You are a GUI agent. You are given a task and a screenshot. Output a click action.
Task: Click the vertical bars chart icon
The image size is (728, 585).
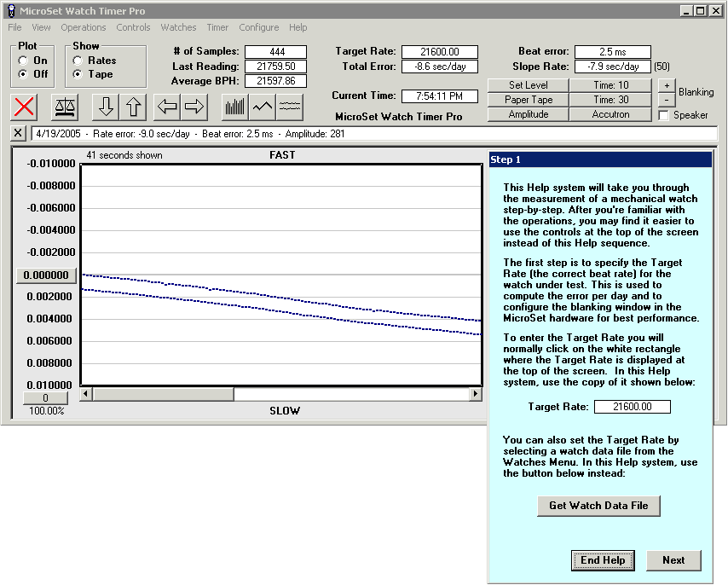235,107
